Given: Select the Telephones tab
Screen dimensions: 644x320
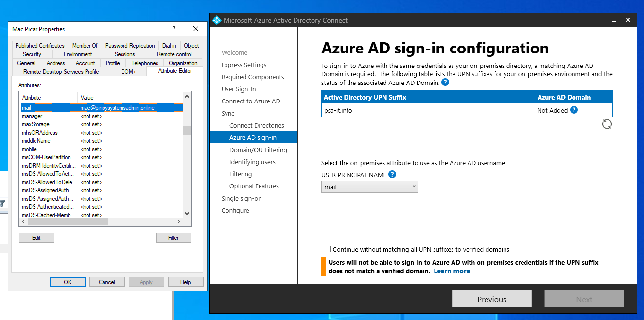Looking at the screenshot, I should coord(145,63).
